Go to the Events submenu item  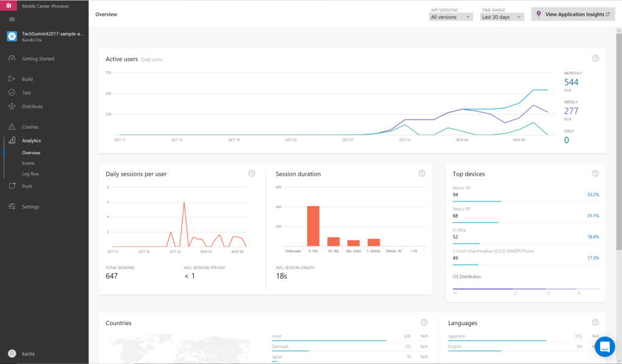pyautogui.click(x=28, y=163)
